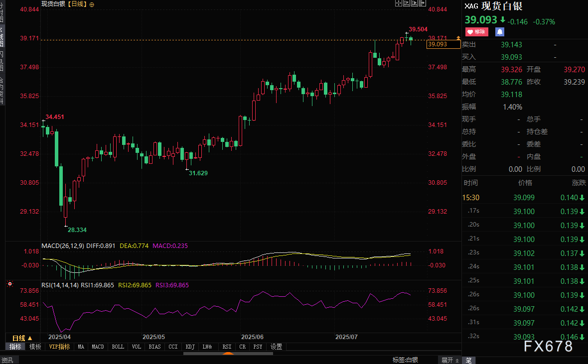Click the third chart toolbar icon

pos(415,3)
